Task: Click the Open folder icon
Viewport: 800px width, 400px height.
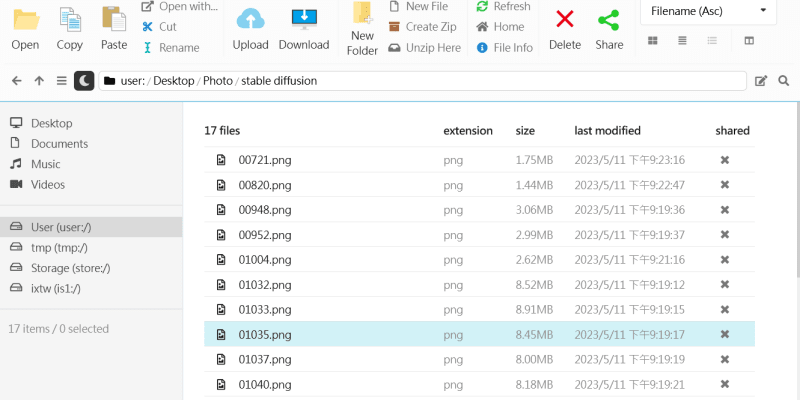Action: (26, 20)
